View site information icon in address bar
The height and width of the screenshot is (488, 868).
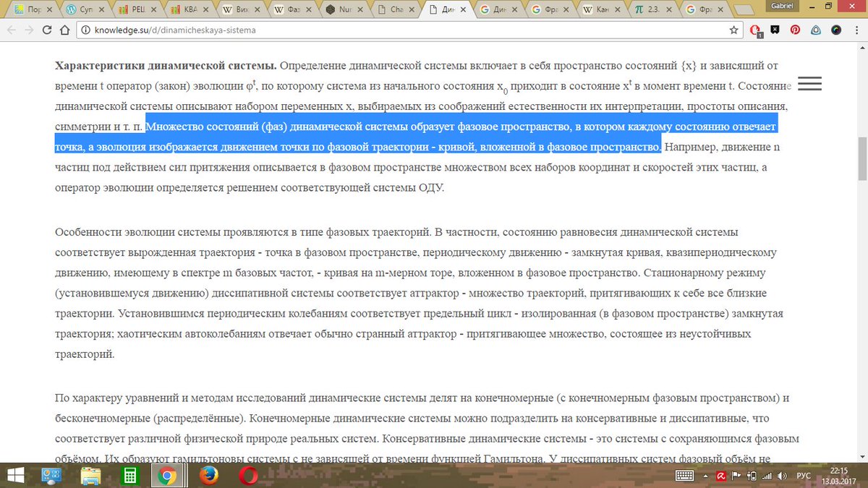click(85, 30)
